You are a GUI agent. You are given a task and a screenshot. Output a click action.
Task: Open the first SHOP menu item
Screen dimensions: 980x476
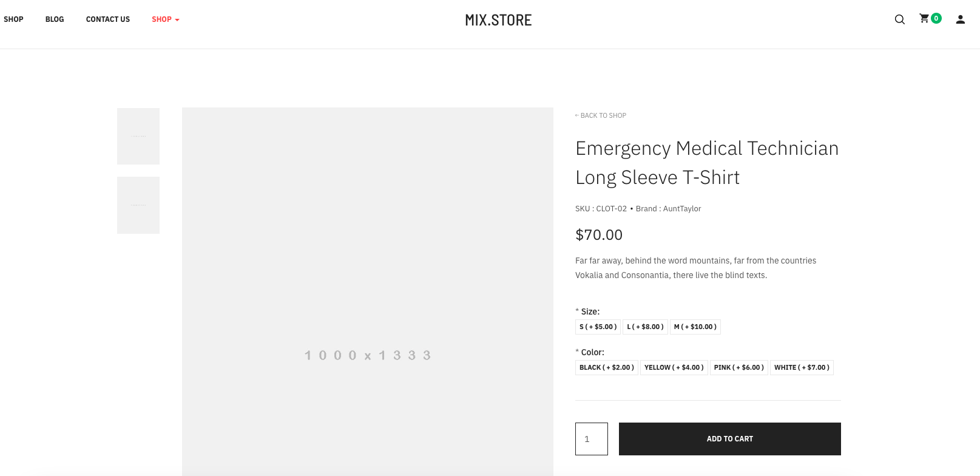click(x=13, y=19)
